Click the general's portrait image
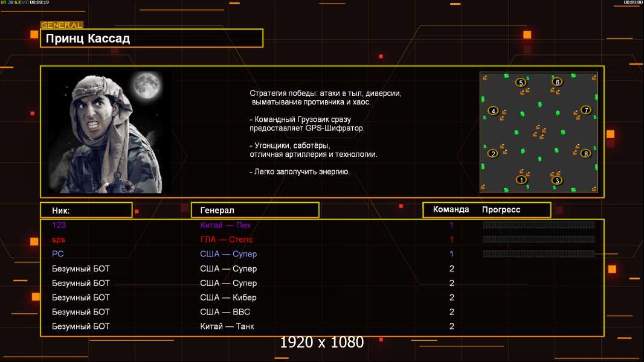Viewport: 644px width, 362px height. tap(110, 132)
